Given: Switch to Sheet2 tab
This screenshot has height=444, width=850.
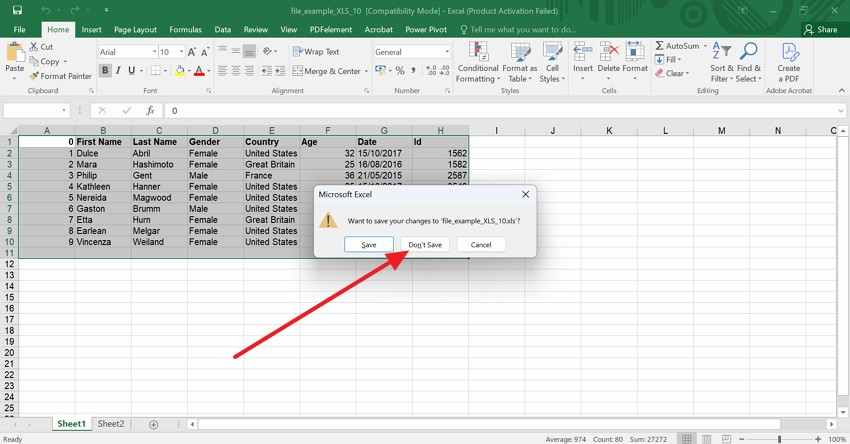Looking at the screenshot, I should pyautogui.click(x=111, y=424).
